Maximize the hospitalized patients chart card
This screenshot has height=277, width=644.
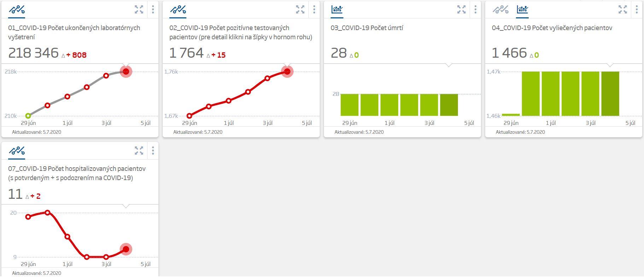coord(139,151)
